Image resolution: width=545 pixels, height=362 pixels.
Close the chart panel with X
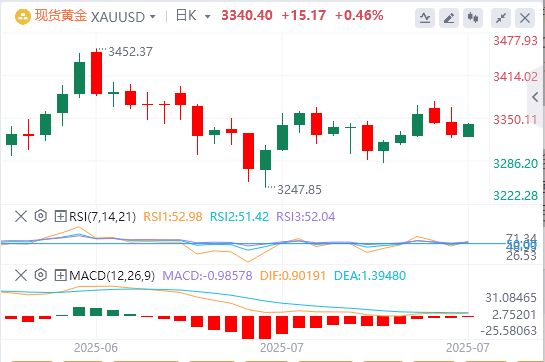tap(524, 18)
